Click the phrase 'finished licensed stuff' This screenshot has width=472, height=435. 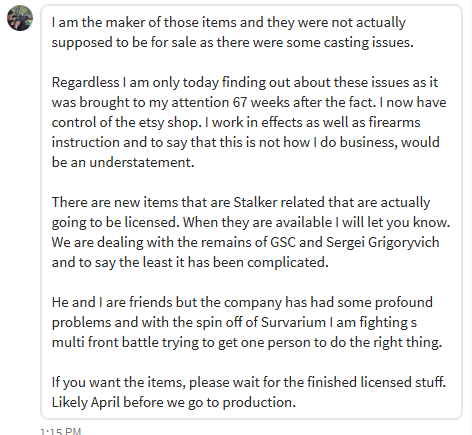[376, 382]
